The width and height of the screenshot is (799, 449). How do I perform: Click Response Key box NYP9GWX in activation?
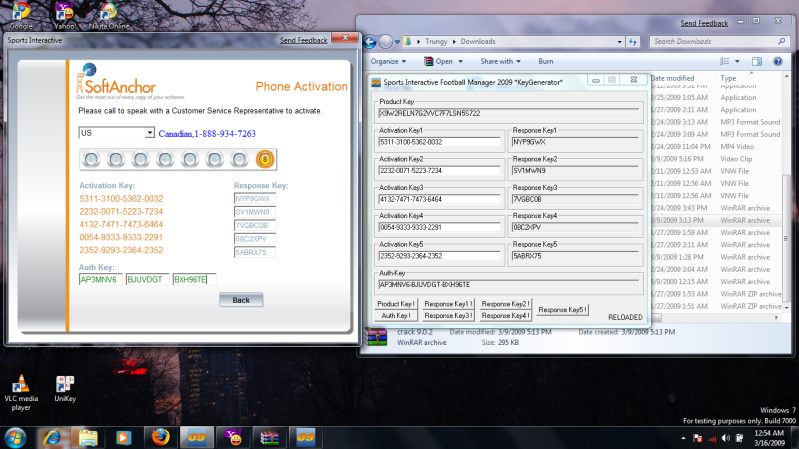tap(255, 199)
